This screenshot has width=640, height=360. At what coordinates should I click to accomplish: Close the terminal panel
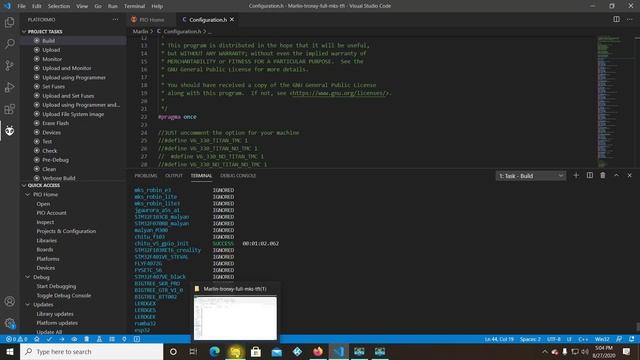629,176
